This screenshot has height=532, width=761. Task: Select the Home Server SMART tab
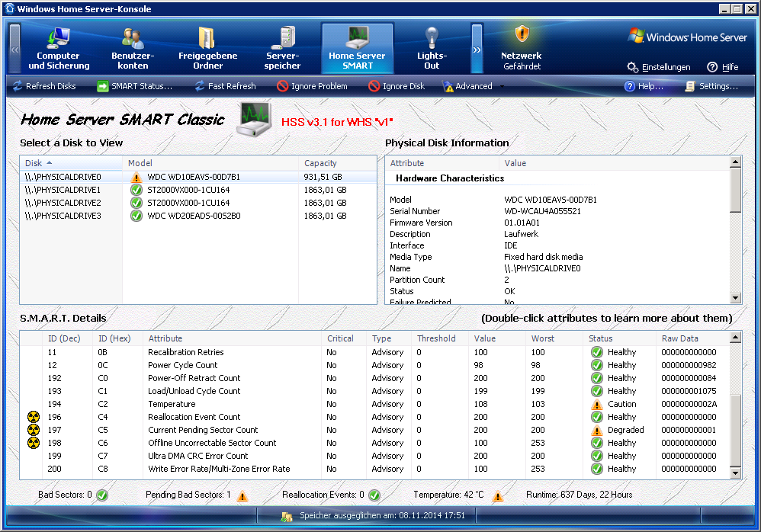click(357, 49)
